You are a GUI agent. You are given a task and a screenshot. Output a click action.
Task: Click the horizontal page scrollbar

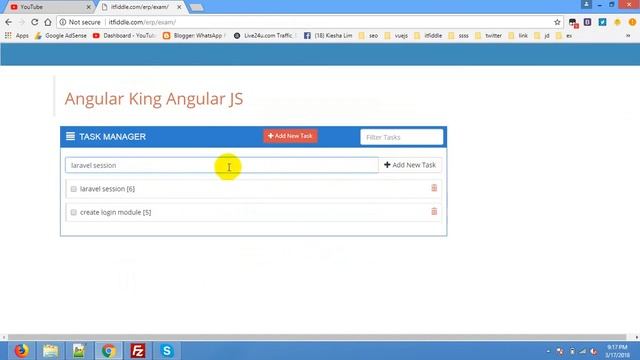point(317,337)
